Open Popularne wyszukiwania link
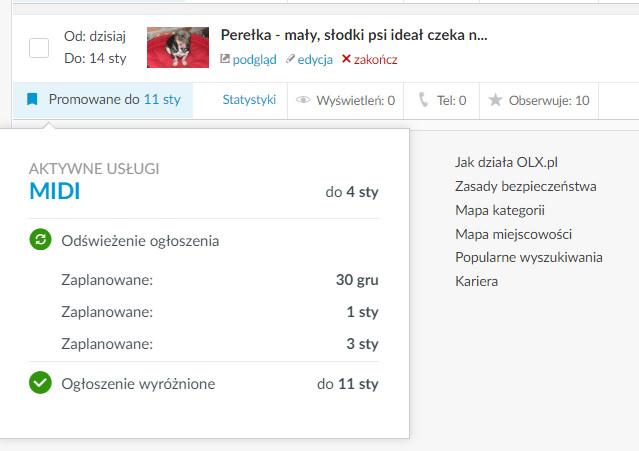 pos(528,257)
